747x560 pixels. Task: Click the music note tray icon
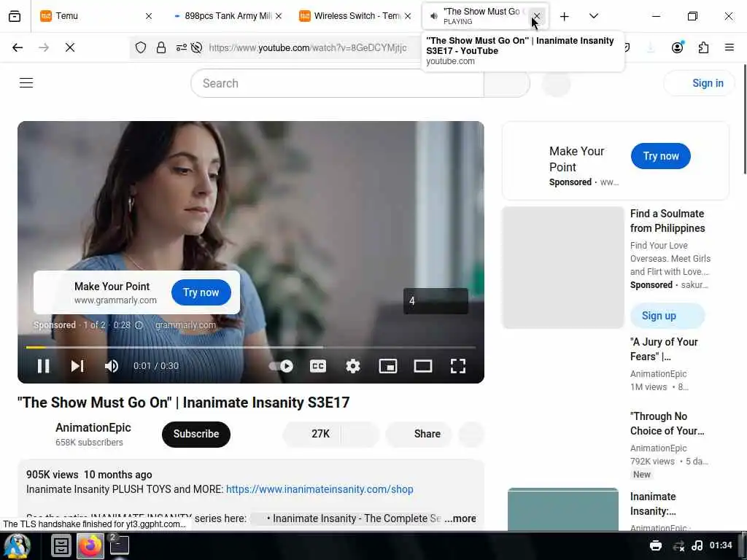(x=697, y=545)
